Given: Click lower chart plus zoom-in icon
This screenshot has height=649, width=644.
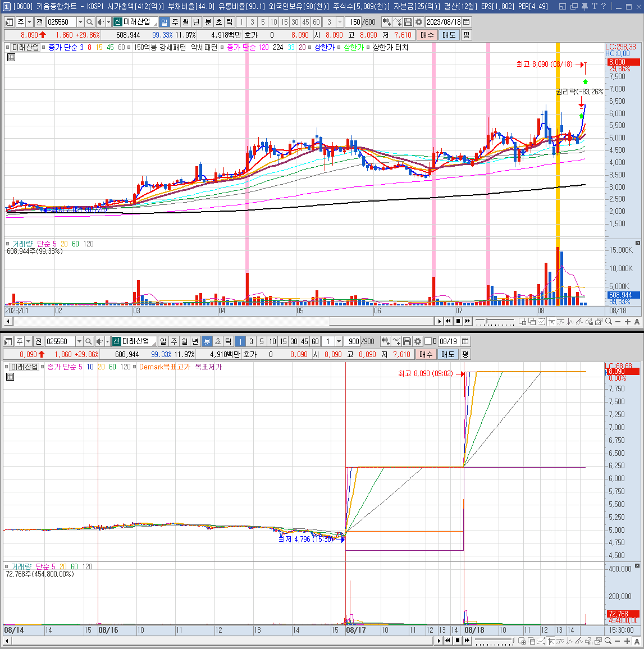Looking at the screenshot, I should [x=628, y=641].
